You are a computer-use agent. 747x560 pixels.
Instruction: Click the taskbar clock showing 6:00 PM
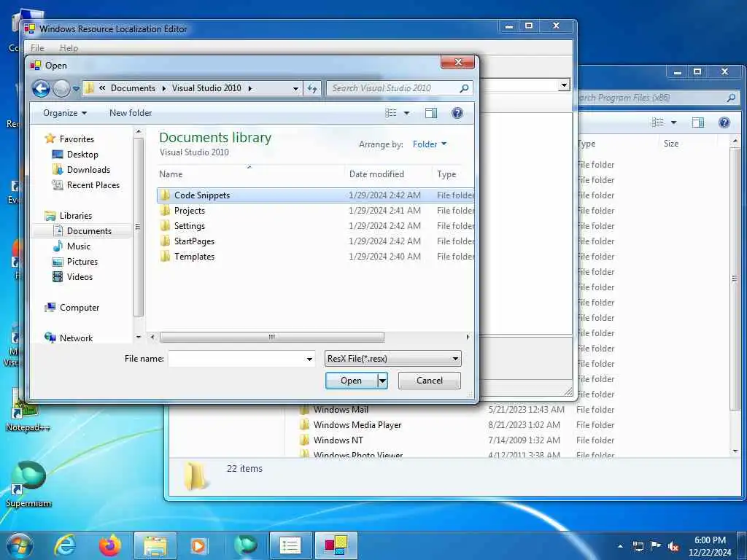(x=710, y=546)
